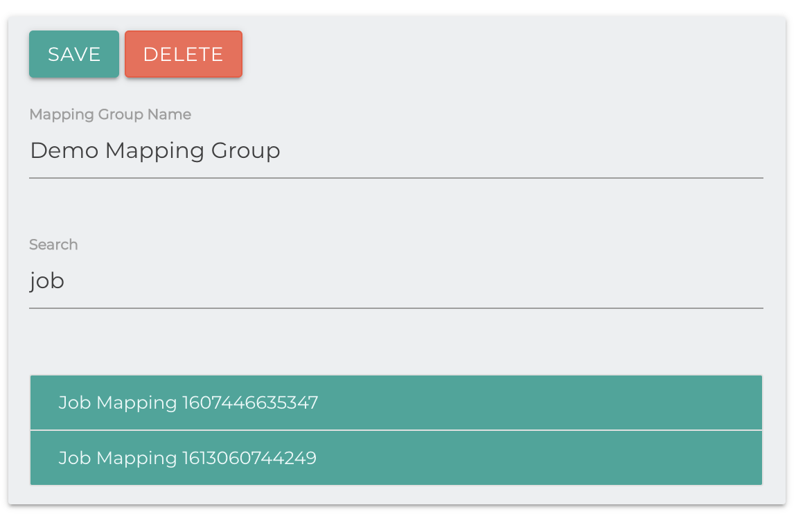The image size is (805, 532).
Task: Choose the mapping ending in 4249
Action: (187, 458)
